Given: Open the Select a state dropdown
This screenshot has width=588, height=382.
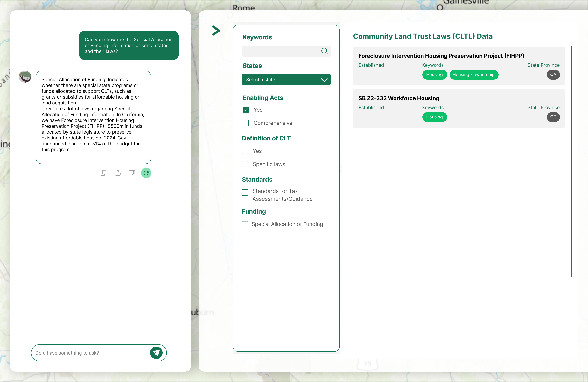Looking at the screenshot, I should click(x=286, y=80).
